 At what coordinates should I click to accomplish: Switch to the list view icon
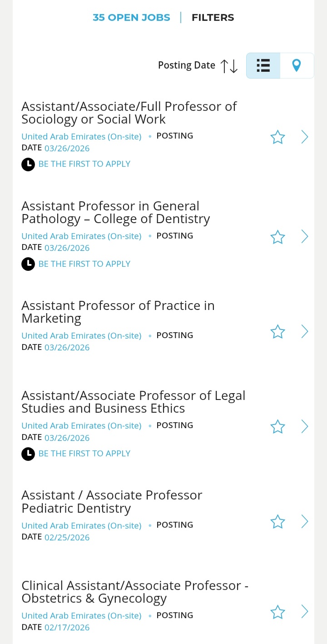[263, 65]
